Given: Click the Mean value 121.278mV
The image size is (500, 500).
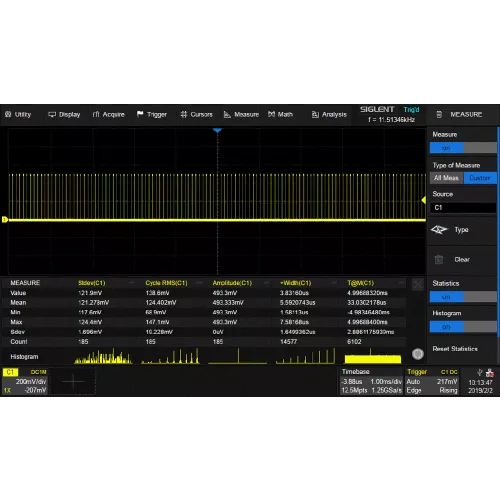Looking at the screenshot, I should tap(94, 303).
